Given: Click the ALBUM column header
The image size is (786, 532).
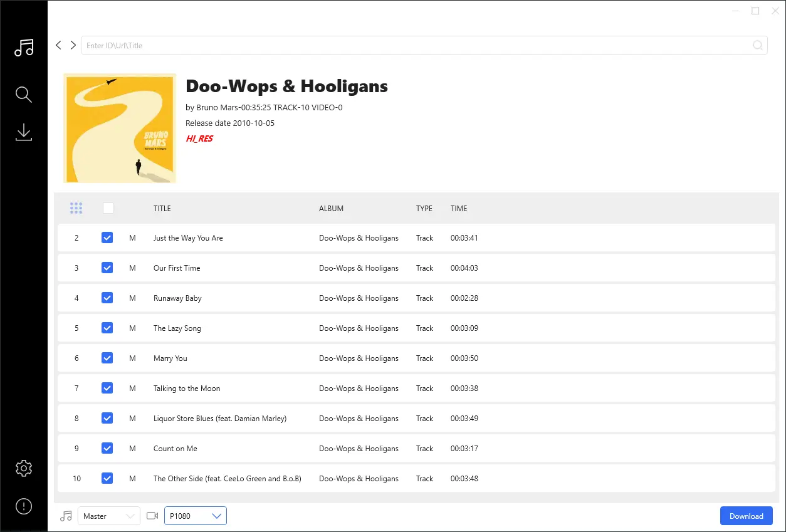Looking at the screenshot, I should 331,208.
